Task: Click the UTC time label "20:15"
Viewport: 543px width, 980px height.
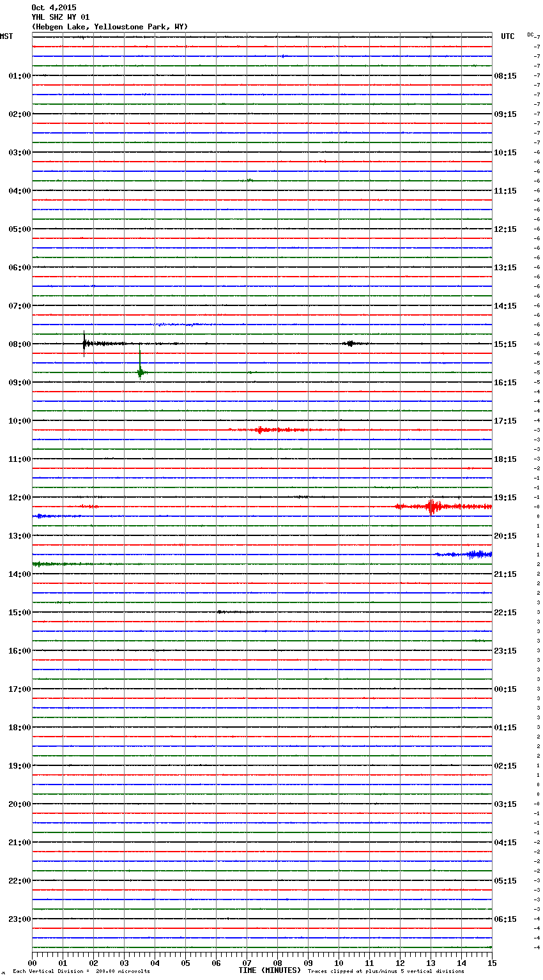Action: click(505, 536)
